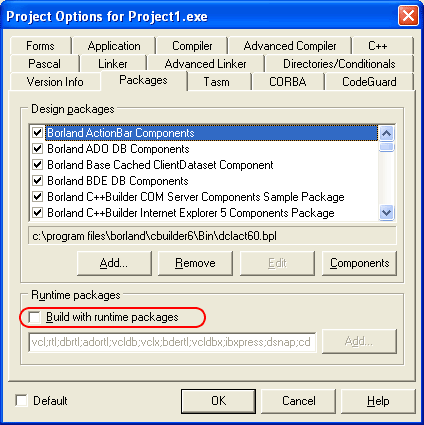Click the Cancel button
Viewport: 424px width, 425px height.
pos(298,401)
